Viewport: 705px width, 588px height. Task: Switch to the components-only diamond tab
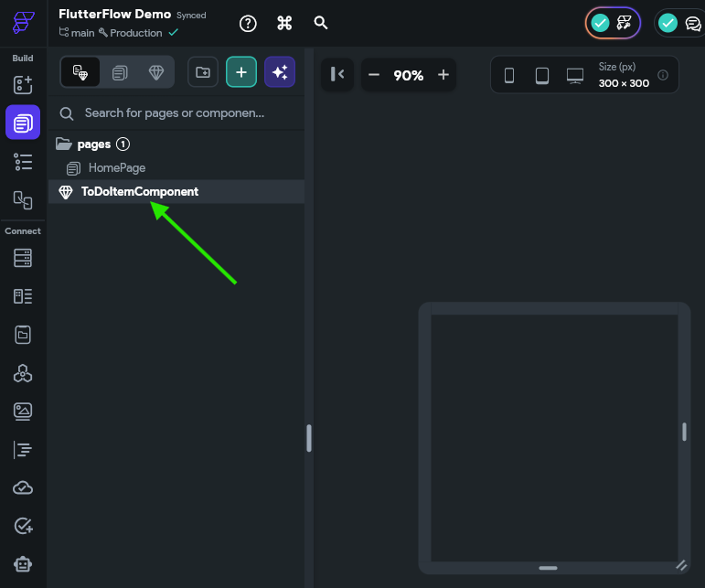click(156, 72)
